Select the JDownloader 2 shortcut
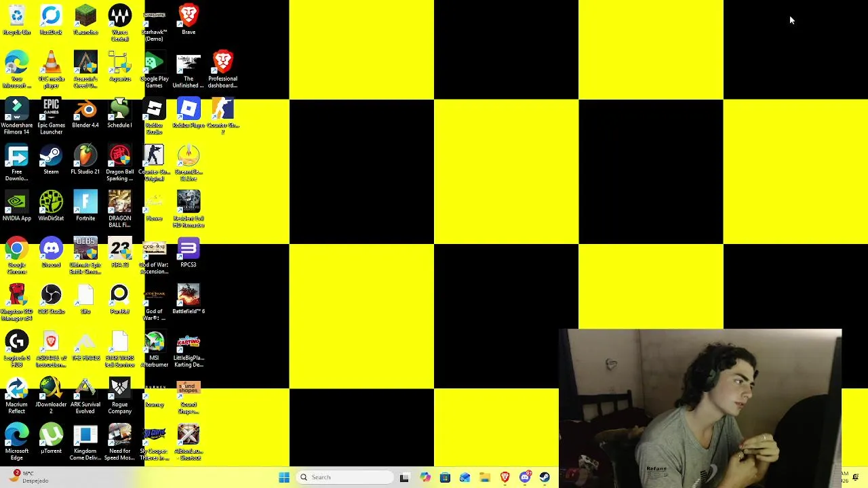The width and height of the screenshot is (868, 488). click(x=51, y=396)
